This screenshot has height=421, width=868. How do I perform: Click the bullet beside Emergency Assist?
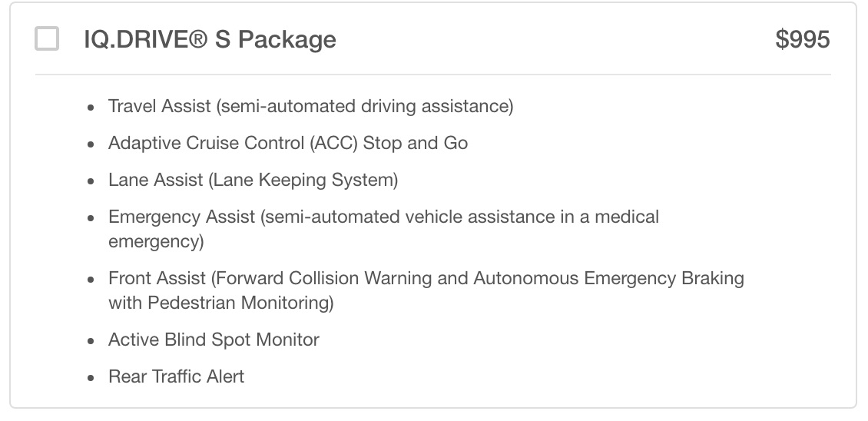pos(91,218)
